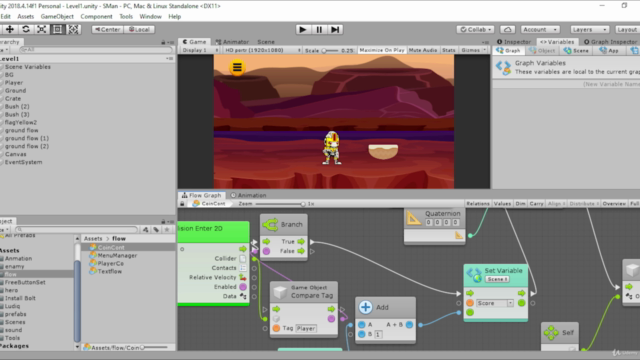Viewport: 640px width, 360px height.
Task: Click the Flow Graph Zoom slider
Action: [280, 204]
